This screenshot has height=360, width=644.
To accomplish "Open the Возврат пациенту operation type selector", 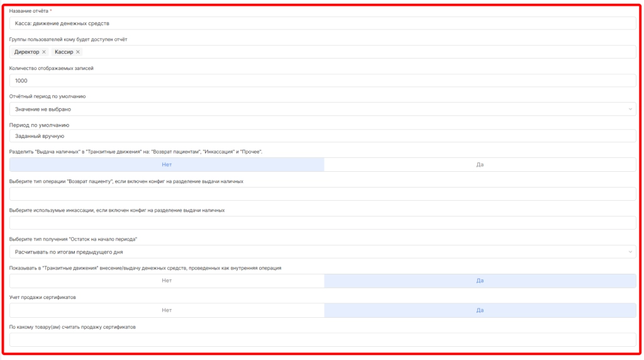I will coord(322,194).
